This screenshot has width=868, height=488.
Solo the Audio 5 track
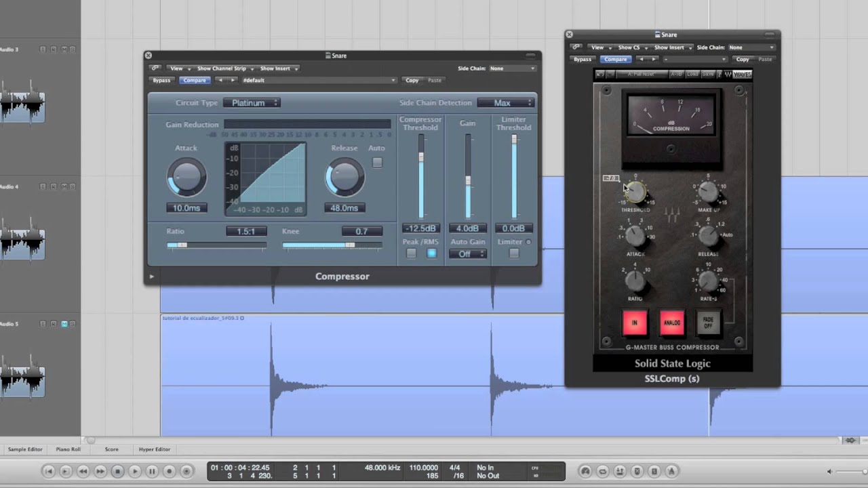73,324
